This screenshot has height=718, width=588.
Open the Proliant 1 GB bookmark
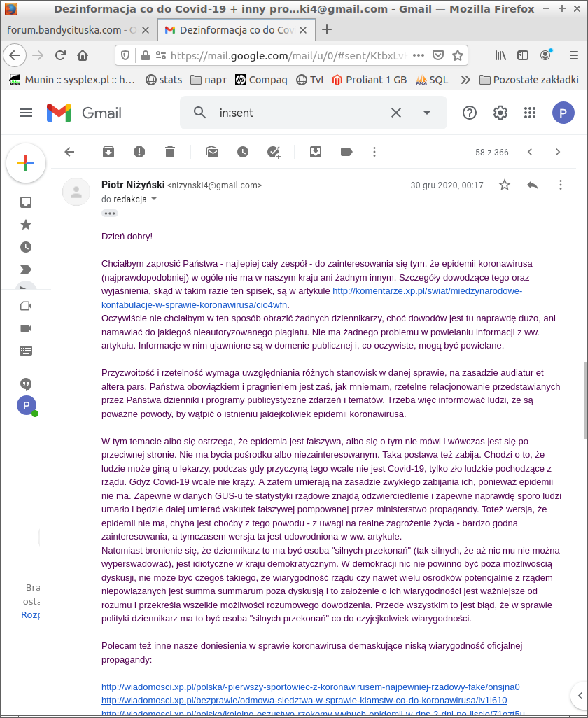point(369,80)
